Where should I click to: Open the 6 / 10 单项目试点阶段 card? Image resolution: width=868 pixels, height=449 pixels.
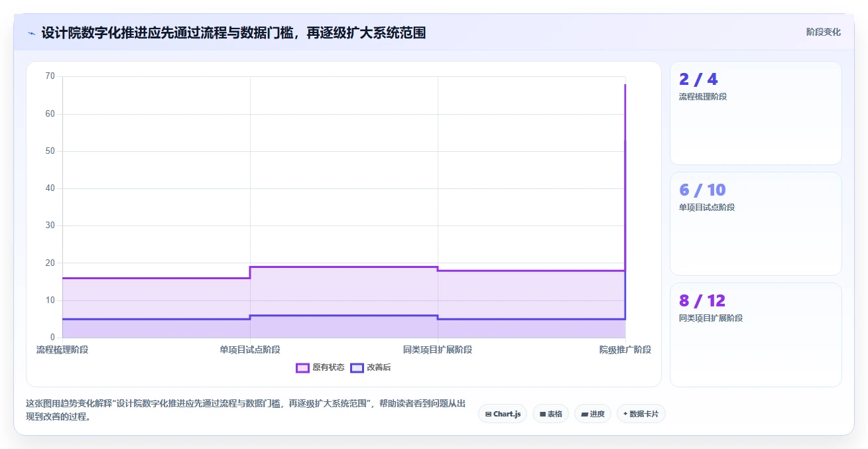coord(756,224)
